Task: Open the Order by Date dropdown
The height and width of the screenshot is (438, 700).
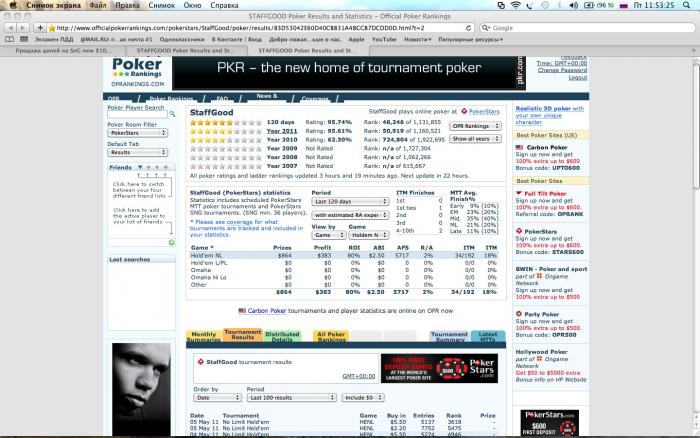Action: pyautogui.click(x=217, y=397)
